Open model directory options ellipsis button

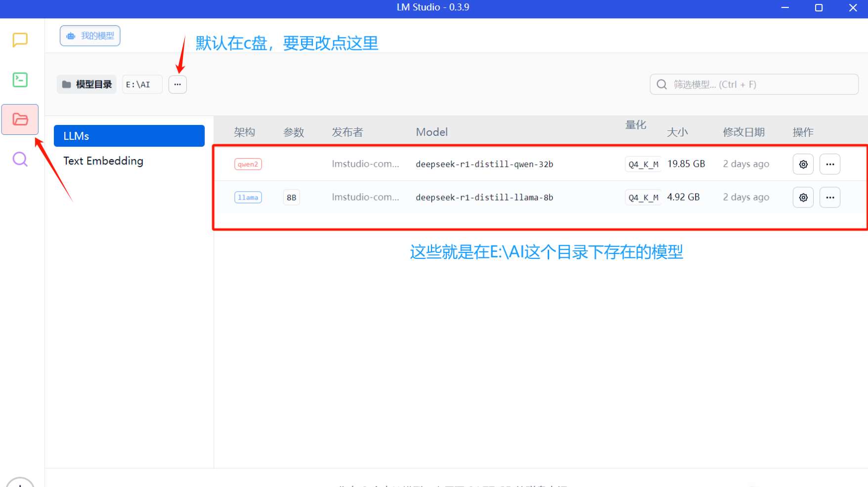pos(177,84)
